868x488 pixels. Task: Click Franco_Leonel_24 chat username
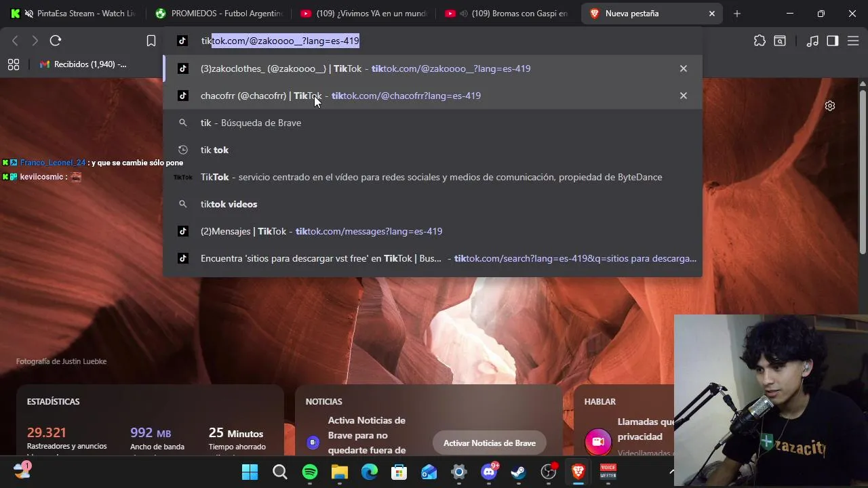click(x=53, y=163)
